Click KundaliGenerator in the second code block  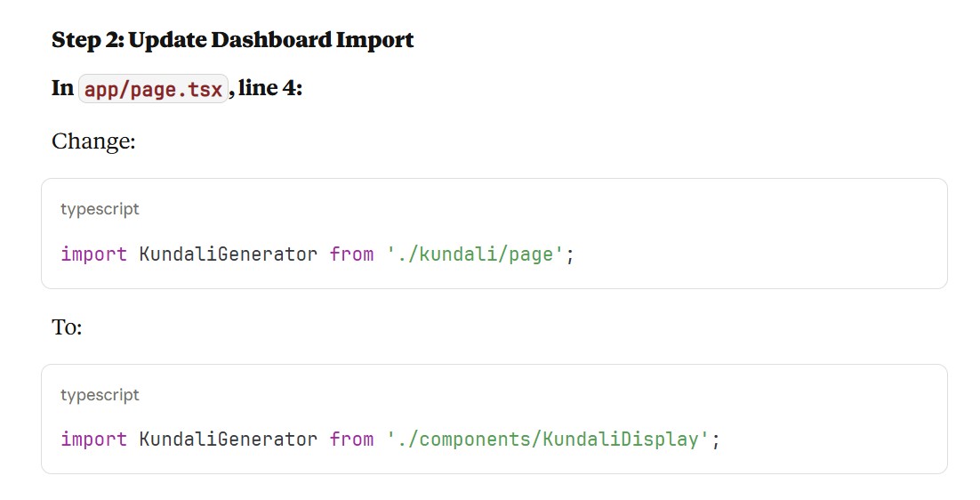228,440
